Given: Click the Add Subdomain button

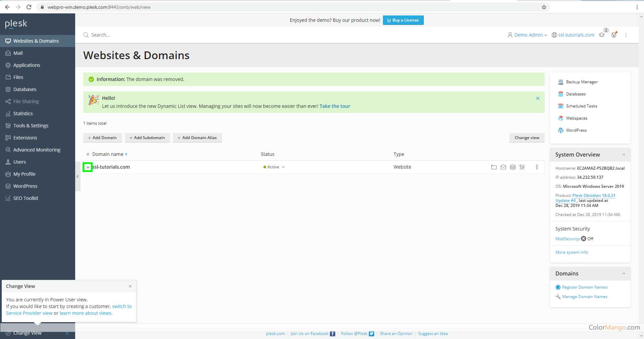Looking at the screenshot, I should point(147,137).
